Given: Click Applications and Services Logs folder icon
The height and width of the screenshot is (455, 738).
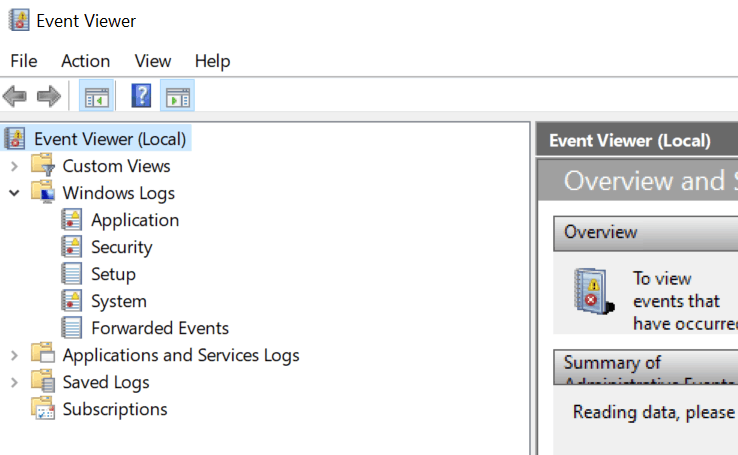Looking at the screenshot, I should (43, 353).
